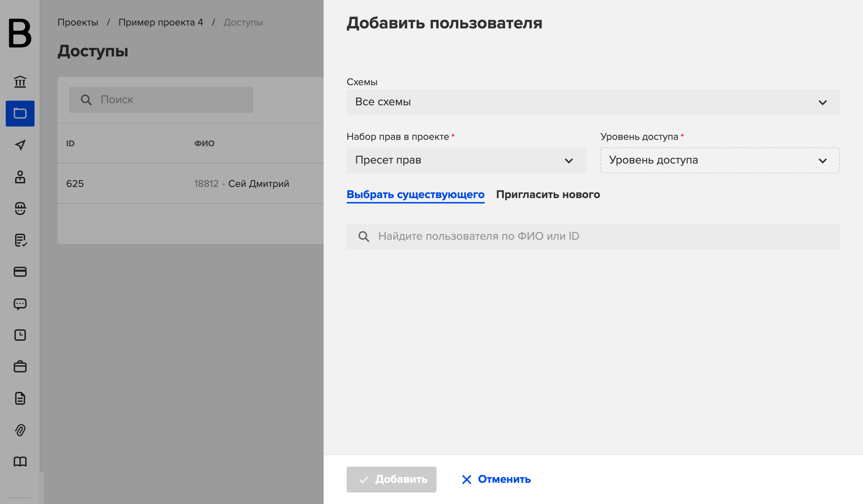Switch to Пригласить нового tab
The image size is (863, 504).
[x=548, y=194]
